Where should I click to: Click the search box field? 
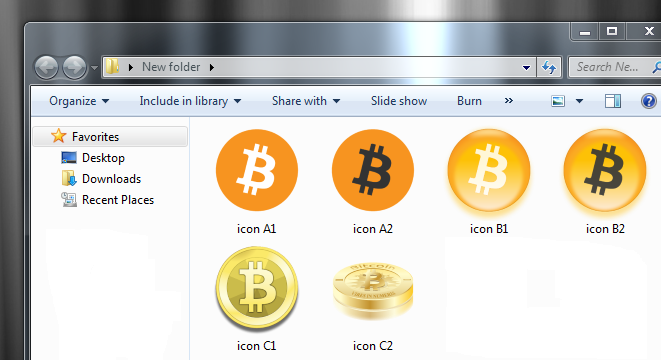(615, 67)
